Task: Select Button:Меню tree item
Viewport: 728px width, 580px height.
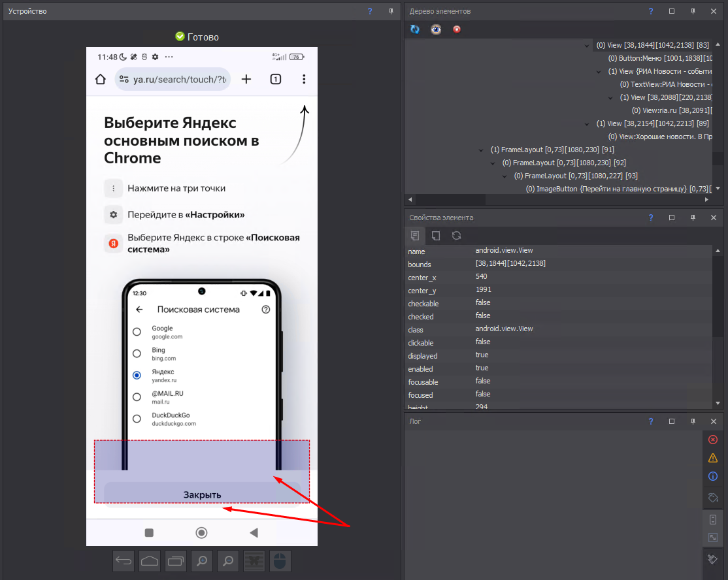Action: click(660, 59)
